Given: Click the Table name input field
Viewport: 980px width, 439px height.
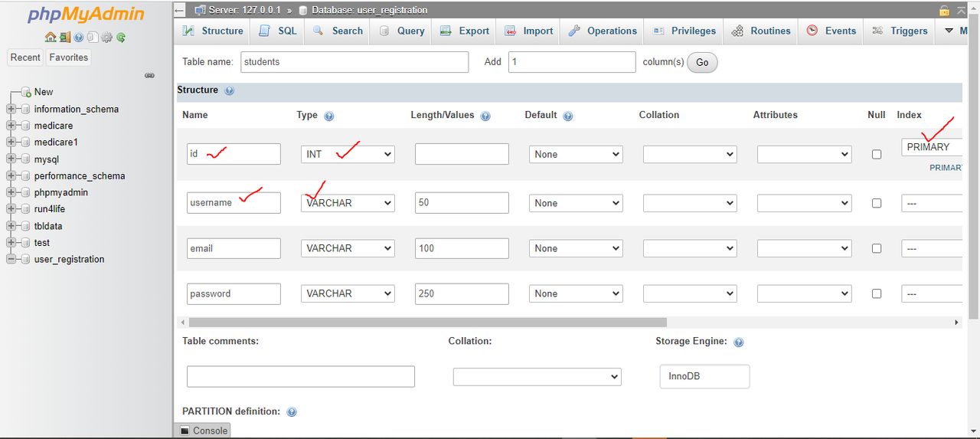Looking at the screenshot, I should (x=354, y=62).
